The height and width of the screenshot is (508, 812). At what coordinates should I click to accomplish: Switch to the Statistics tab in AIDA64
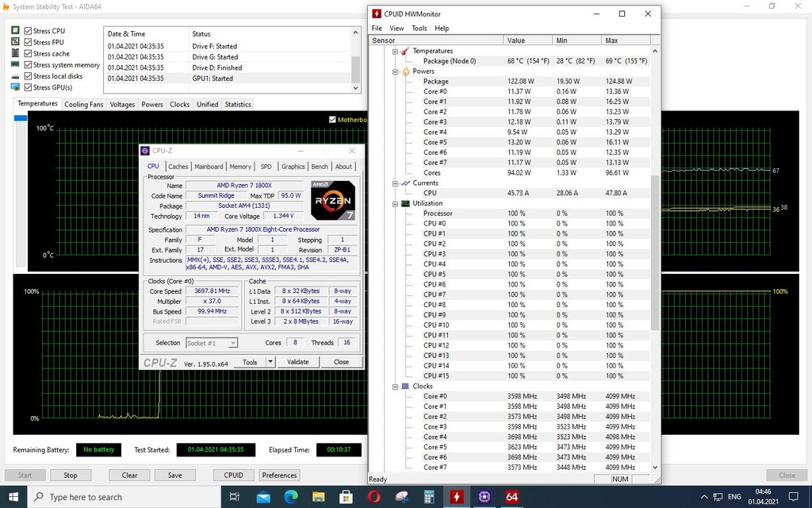238,104
